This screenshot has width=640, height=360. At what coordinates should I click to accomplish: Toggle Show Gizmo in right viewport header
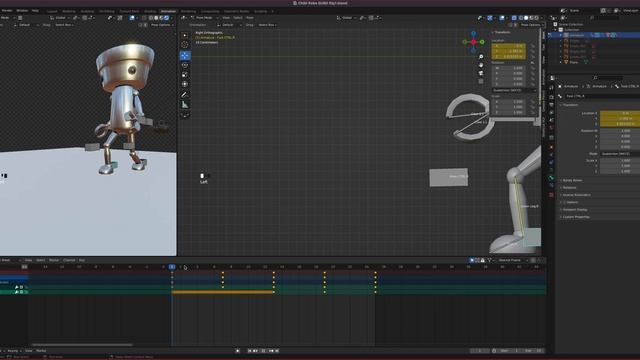point(490,18)
